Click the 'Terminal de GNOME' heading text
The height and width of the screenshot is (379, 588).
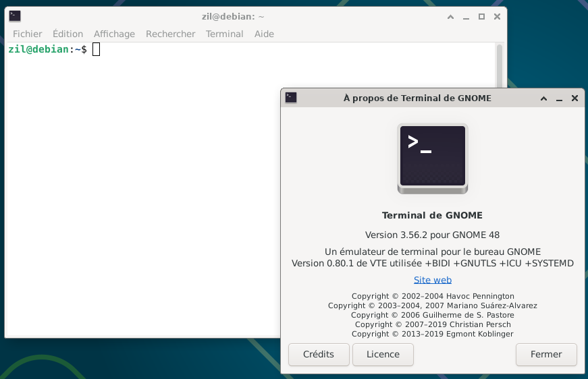tap(432, 215)
